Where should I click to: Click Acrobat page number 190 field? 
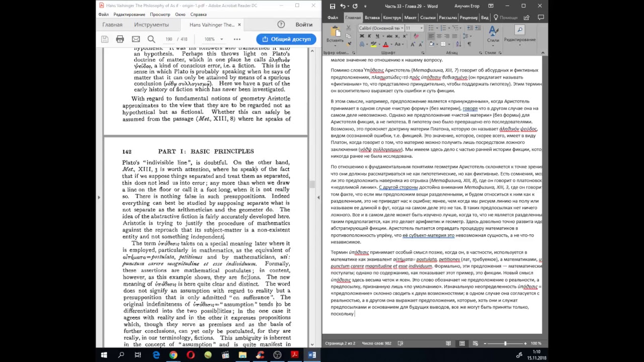[169, 39]
